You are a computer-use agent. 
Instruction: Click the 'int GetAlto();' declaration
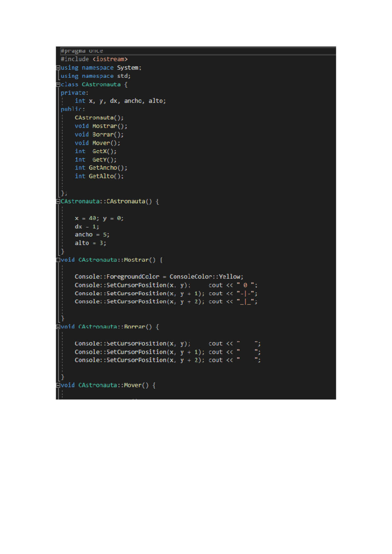coord(99,176)
